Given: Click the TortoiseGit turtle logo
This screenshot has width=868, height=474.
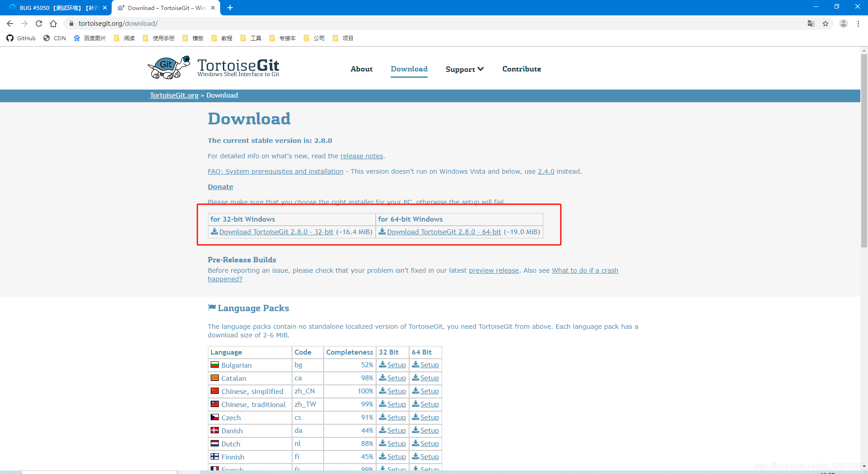Looking at the screenshot, I should [x=169, y=68].
